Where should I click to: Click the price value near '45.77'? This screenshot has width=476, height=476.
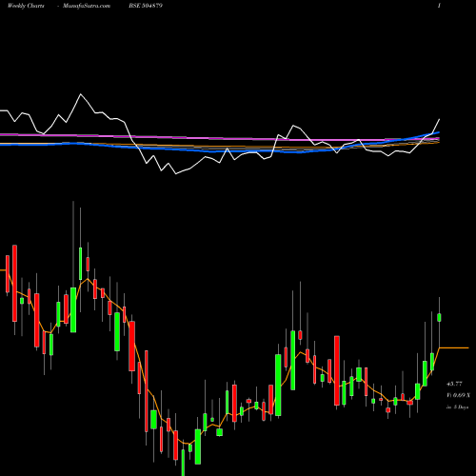454,384
